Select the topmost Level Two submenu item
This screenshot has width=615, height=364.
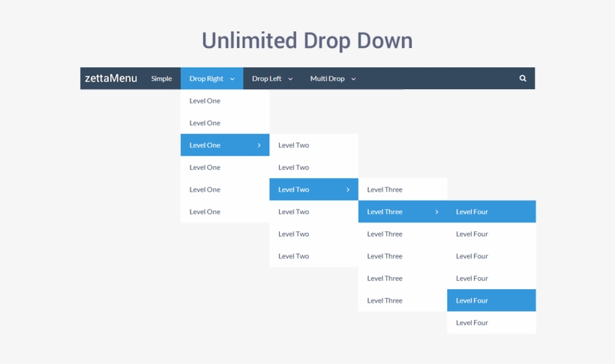point(293,145)
